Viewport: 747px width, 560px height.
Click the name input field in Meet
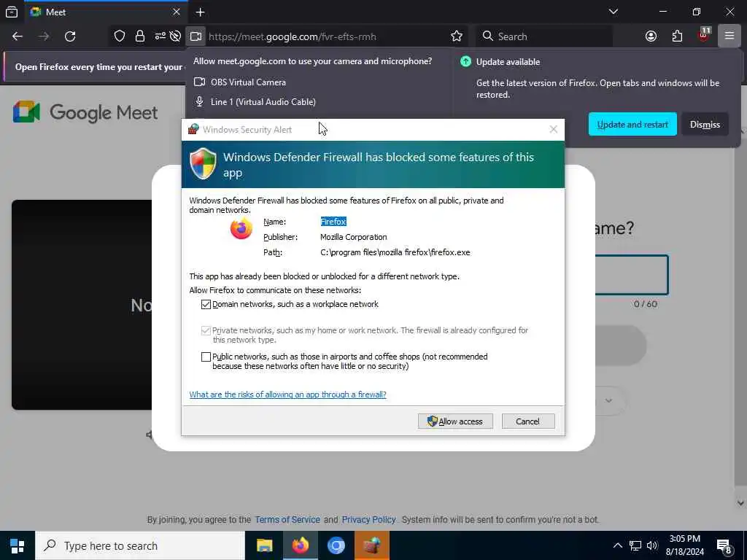(x=632, y=275)
